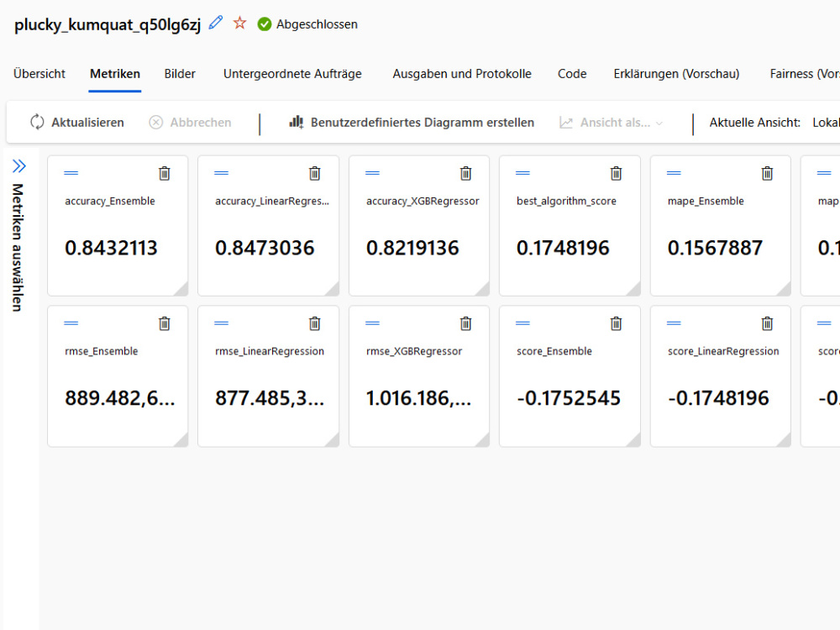The height and width of the screenshot is (630, 840).
Task: Grab drag handle of rmse_Ensemble card
Action: point(71,323)
